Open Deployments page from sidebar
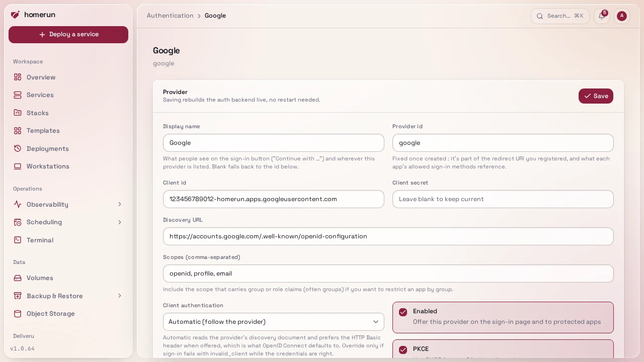Viewport: 644px width, 362px height. point(68,148)
